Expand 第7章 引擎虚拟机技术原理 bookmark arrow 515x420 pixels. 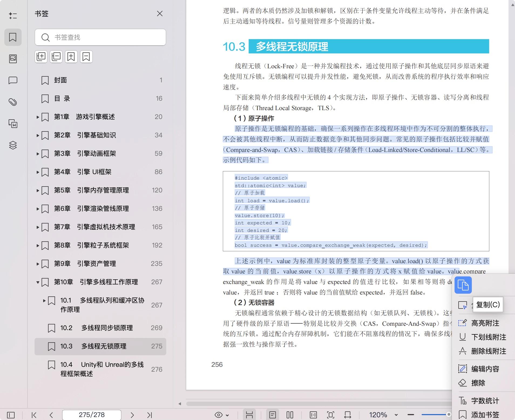[38, 227]
